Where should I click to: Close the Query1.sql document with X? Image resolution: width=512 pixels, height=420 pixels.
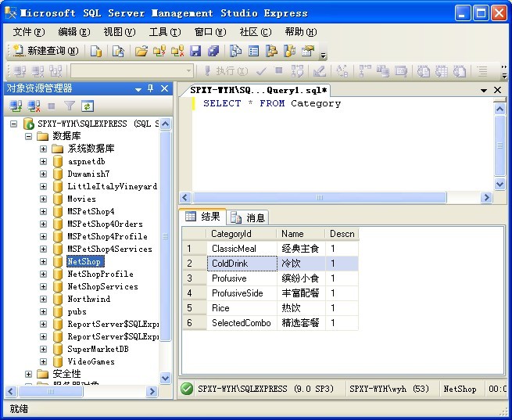(497, 90)
